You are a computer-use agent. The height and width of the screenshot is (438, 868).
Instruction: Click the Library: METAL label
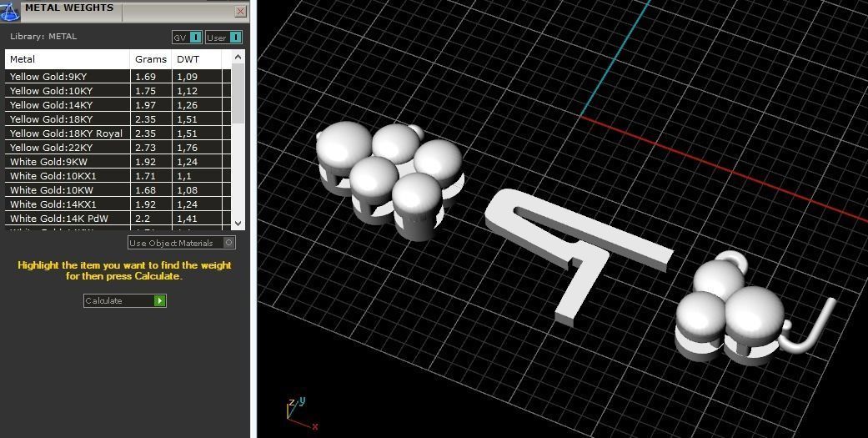pyautogui.click(x=43, y=37)
